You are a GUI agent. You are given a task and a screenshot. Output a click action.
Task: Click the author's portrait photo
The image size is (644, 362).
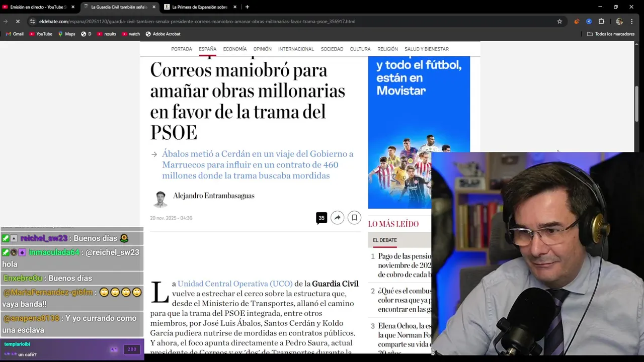tap(160, 200)
